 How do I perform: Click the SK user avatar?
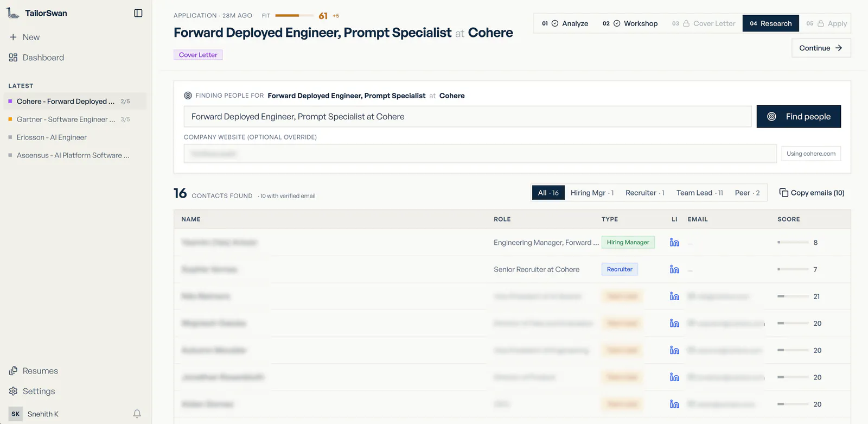coord(16,414)
